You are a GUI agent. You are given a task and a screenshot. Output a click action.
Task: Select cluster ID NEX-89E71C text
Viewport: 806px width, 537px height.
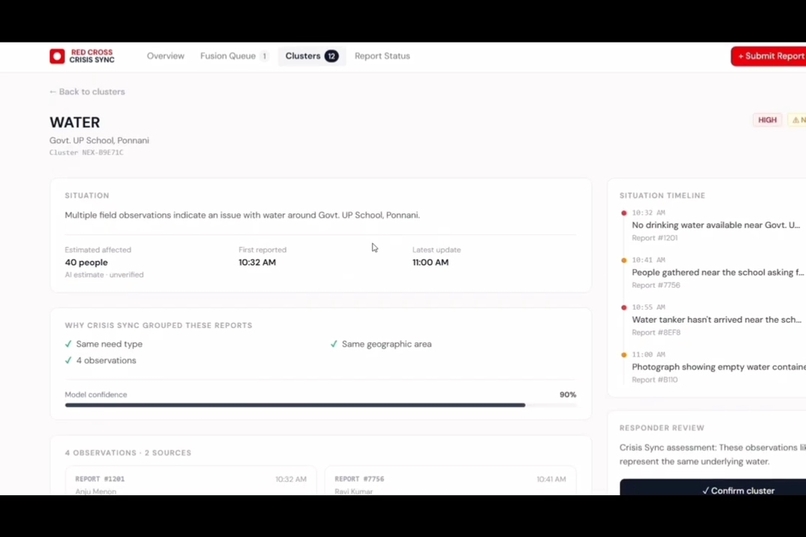pos(103,153)
